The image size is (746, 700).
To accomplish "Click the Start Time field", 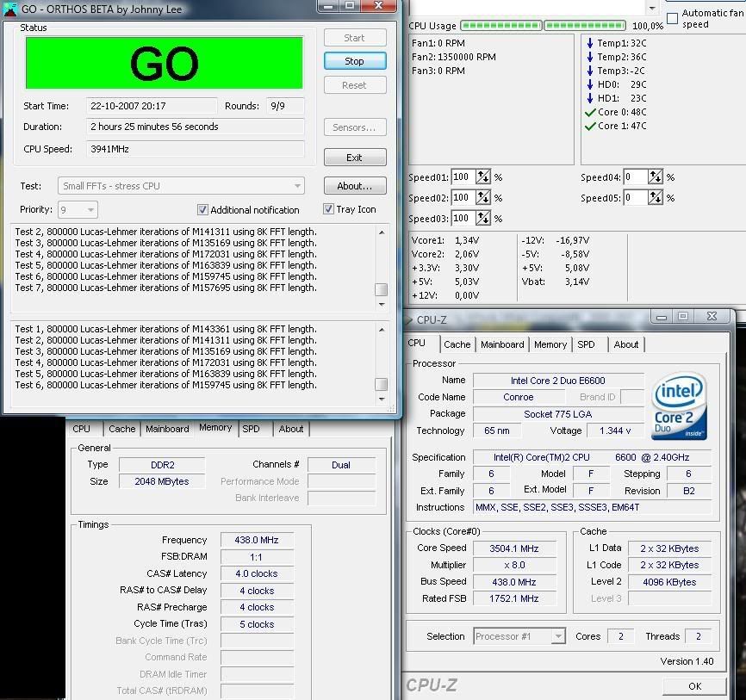I will click(152, 106).
